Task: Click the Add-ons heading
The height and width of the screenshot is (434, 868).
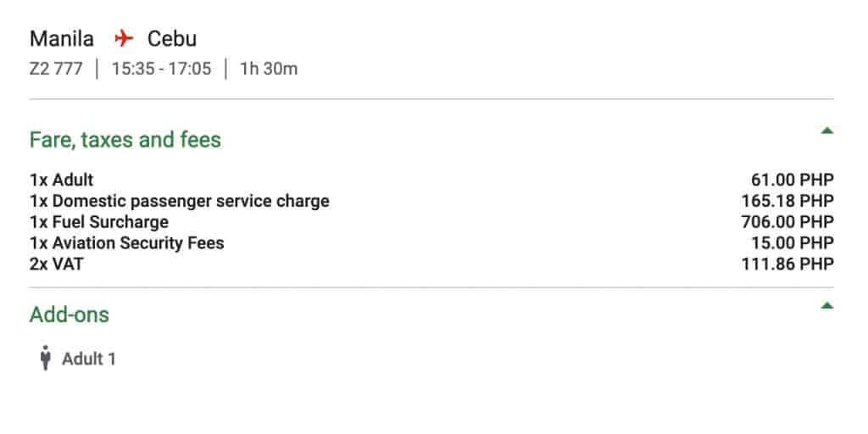Action: (70, 314)
